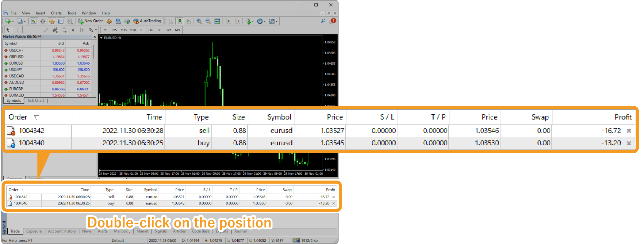This screenshot has height=244, width=644.
Task: Open the File menu
Action: click(x=13, y=13)
